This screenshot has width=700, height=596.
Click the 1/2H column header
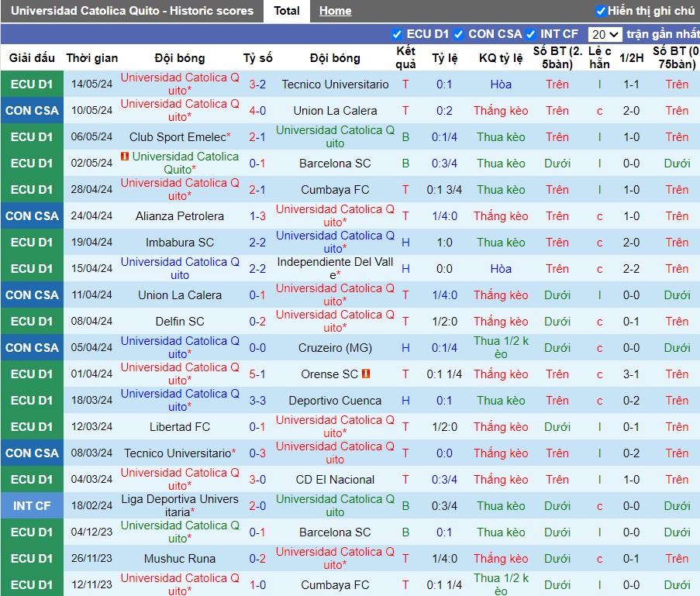click(631, 58)
